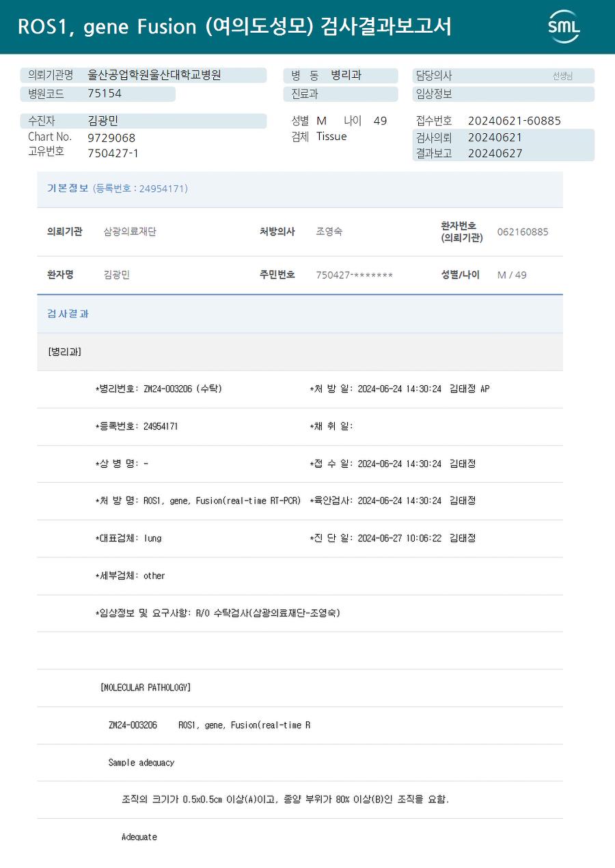Viewport: 615px width, 868px height.
Task: Click Chart No. value 9729068
Action: click(111, 138)
